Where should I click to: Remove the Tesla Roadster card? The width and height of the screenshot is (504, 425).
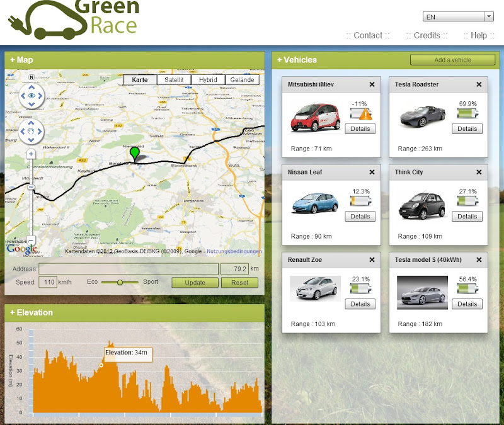(x=479, y=84)
